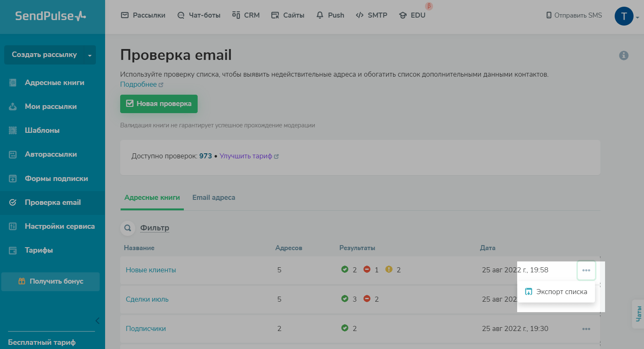This screenshot has height=349, width=644.
Task: Click the filter search magnifier icon
Action: coord(128,228)
